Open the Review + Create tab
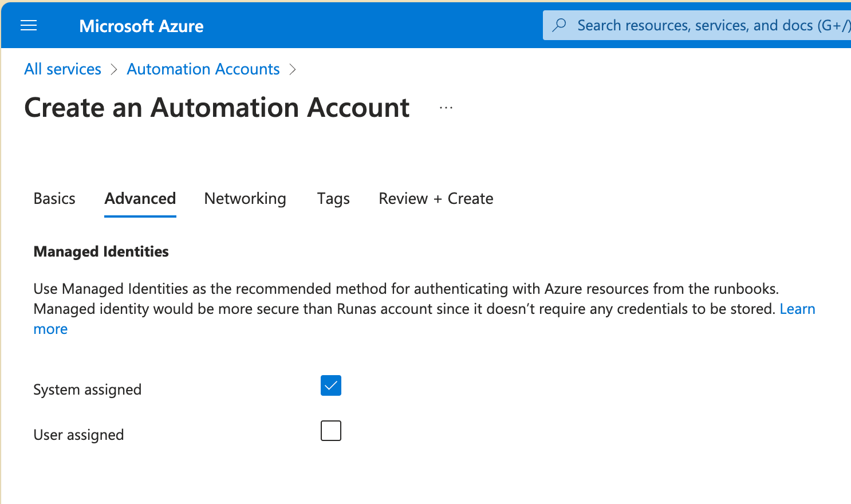851x504 pixels. pyautogui.click(x=436, y=199)
